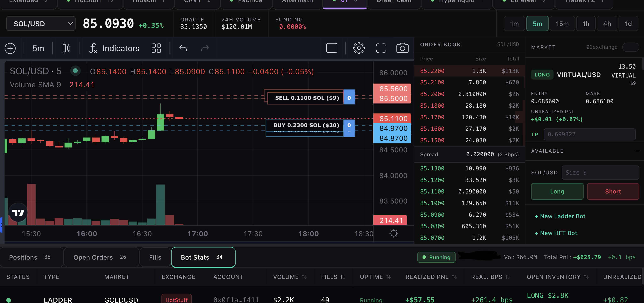Image resolution: width=644 pixels, height=303 pixels.
Task: Click the 85.1100 current price label on axis
Action: pyautogui.click(x=392, y=118)
